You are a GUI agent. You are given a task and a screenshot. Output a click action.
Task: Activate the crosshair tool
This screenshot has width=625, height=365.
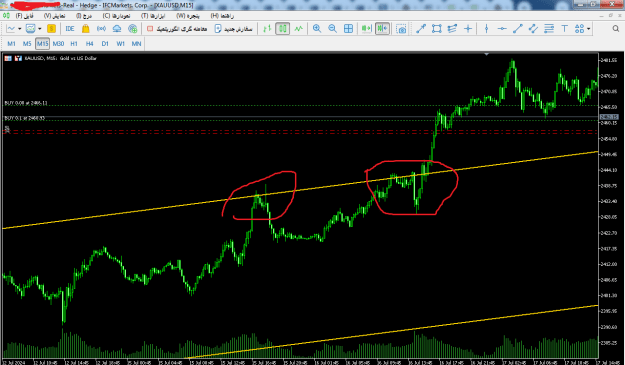(468, 29)
